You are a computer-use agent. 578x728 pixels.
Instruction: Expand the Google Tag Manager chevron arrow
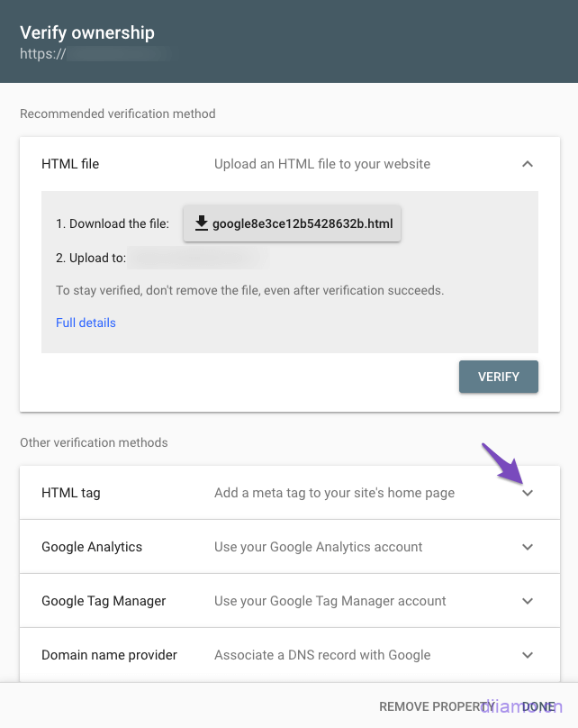pos(528,601)
